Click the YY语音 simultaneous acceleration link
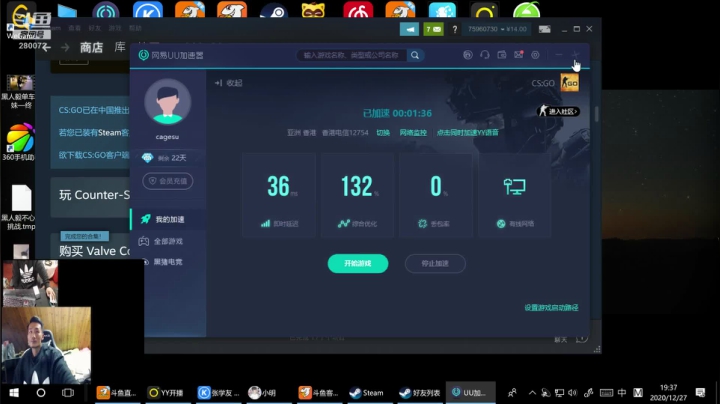Viewport: 720px width, 404px height. 467,133
